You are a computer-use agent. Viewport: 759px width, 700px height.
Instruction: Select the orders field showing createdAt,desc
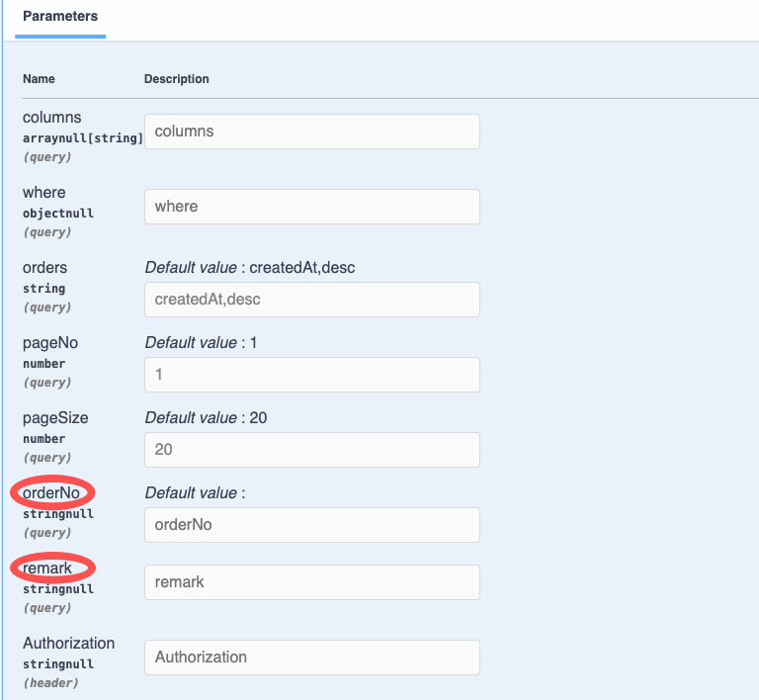click(x=311, y=300)
